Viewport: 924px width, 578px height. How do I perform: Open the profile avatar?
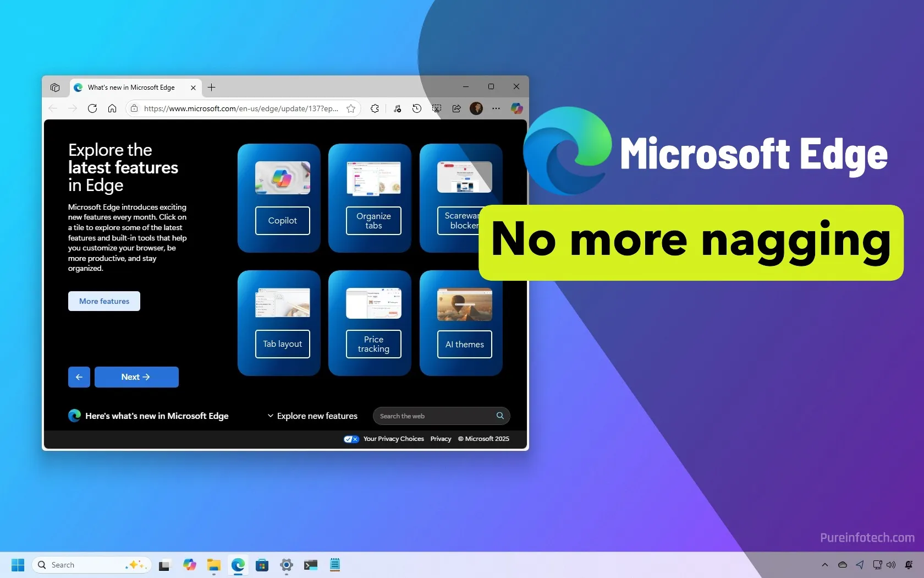point(476,108)
